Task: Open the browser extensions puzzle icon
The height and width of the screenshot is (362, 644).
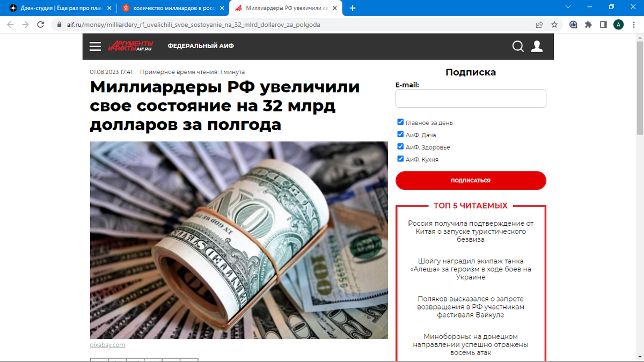Action: [589, 24]
